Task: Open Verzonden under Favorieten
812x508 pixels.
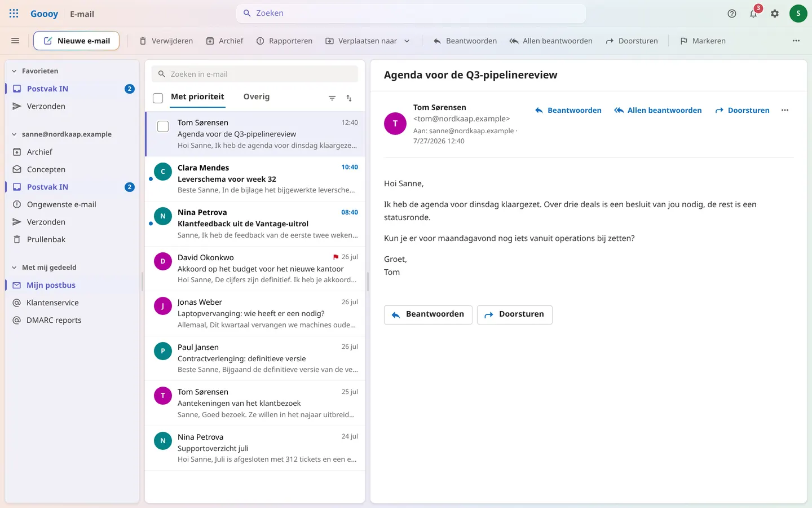Action: tap(72, 106)
